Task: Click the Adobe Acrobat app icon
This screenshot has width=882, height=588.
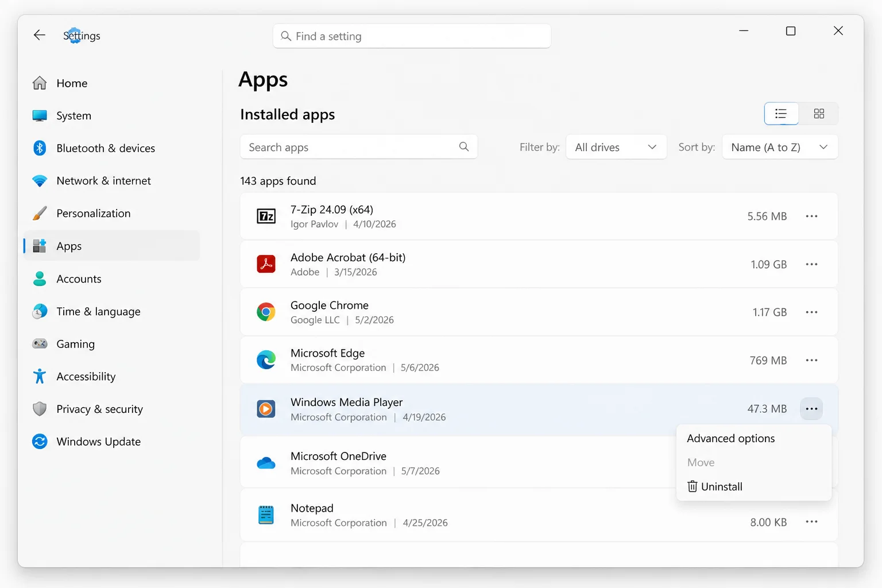Action: point(266,264)
